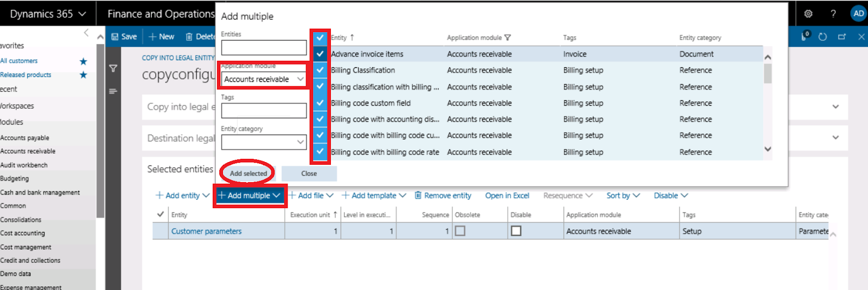Open the Sort by dropdown
Screen dimensions: 868x290
click(x=623, y=196)
